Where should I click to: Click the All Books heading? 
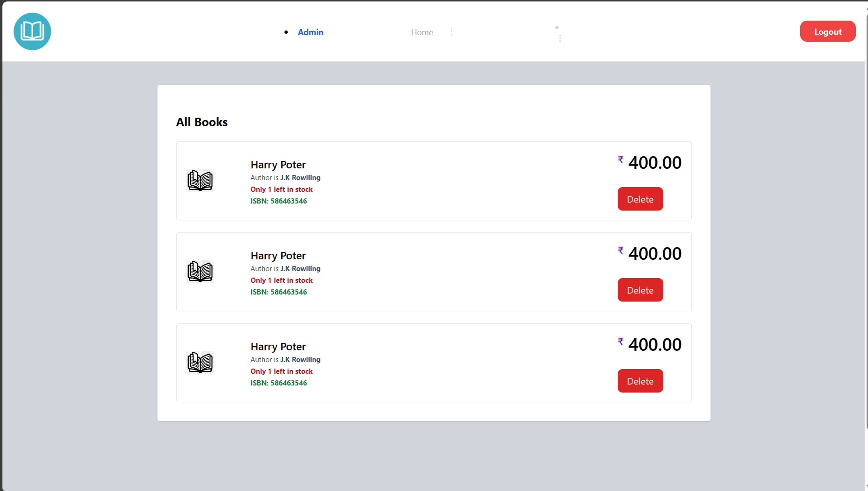coord(202,122)
